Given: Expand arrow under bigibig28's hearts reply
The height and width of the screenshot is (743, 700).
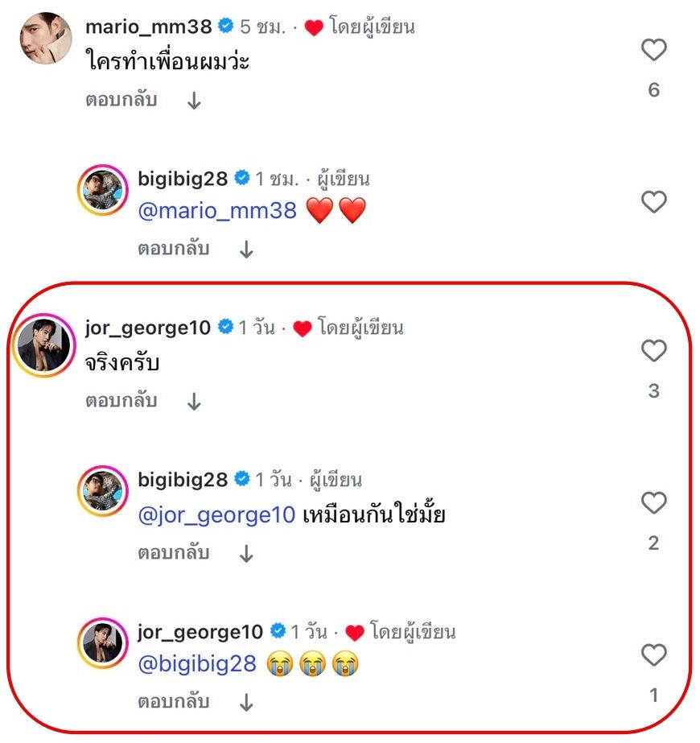Looking at the screenshot, I should click(x=246, y=250).
